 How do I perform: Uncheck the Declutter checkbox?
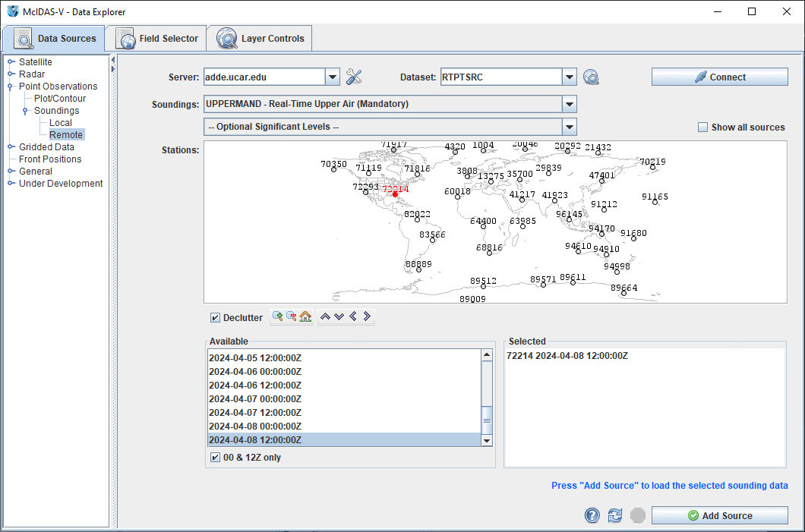point(215,317)
